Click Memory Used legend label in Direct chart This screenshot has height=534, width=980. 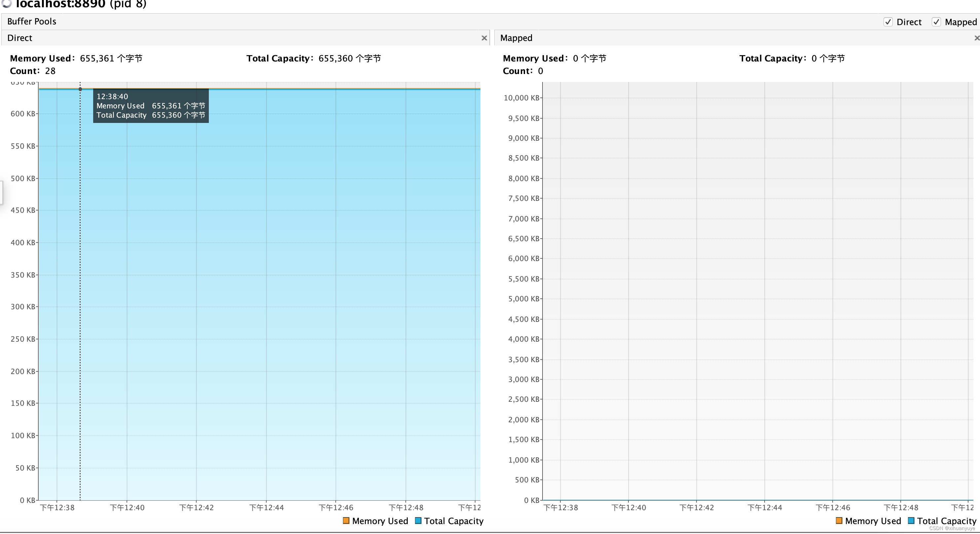[380, 521]
